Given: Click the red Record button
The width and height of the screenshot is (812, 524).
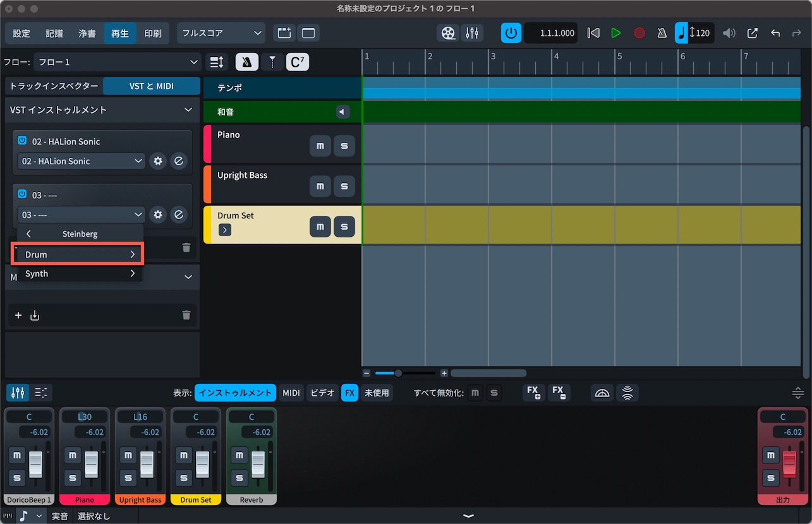Looking at the screenshot, I should click(x=639, y=33).
